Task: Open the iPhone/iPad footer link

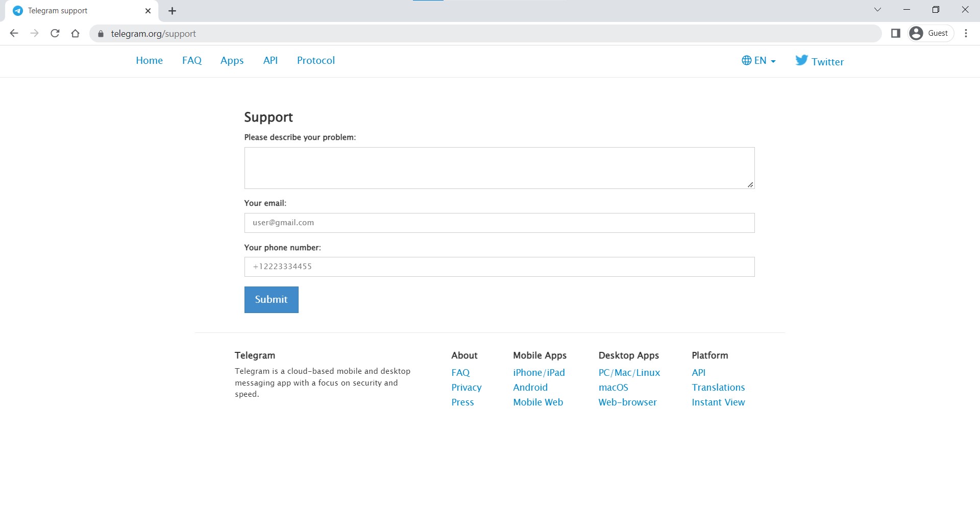Action: tap(539, 373)
